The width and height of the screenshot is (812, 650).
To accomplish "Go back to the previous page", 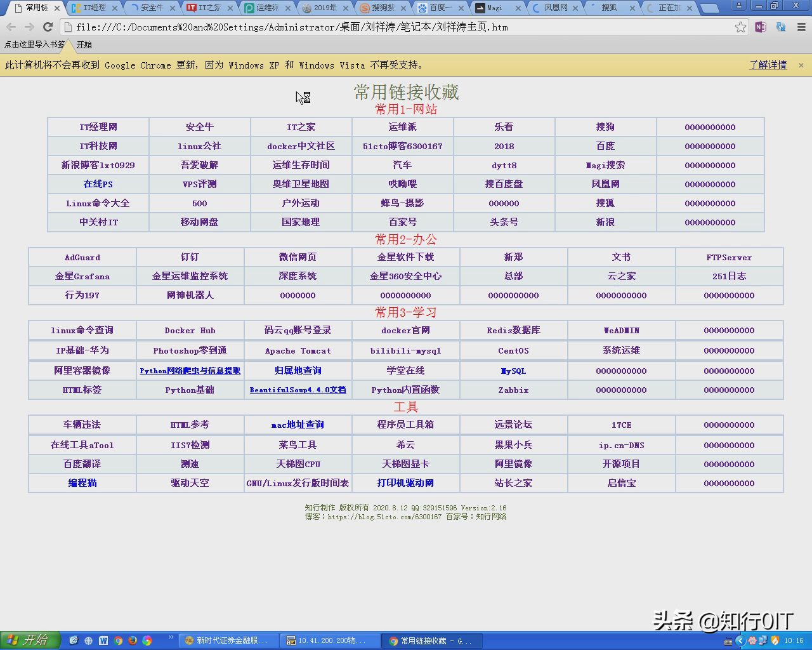I will pos(11,27).
